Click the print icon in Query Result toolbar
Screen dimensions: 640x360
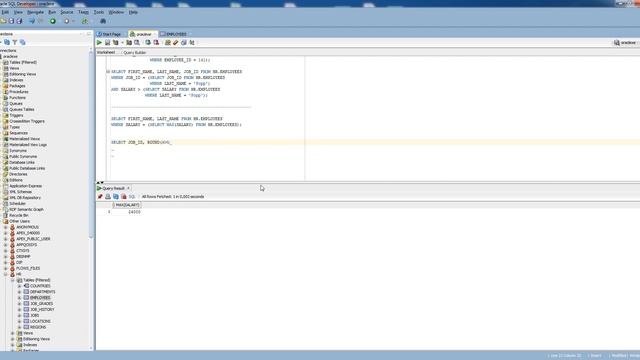point(108,197)
